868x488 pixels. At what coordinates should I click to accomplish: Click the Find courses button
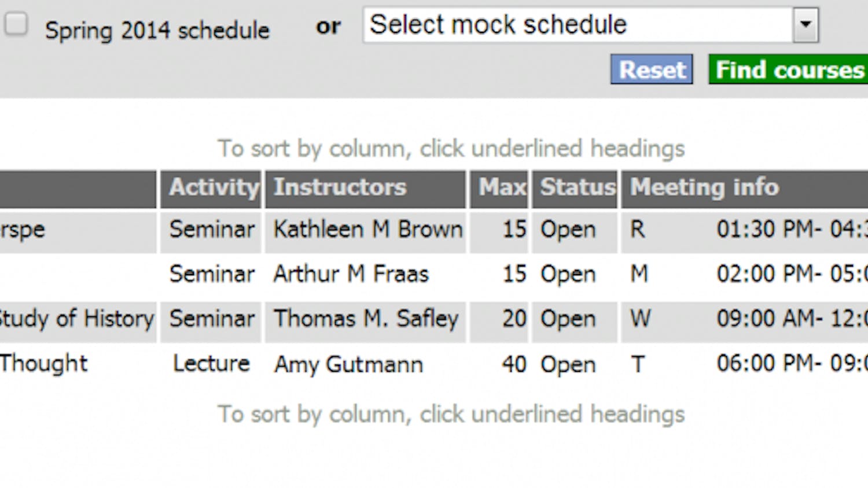pyautogui.click(x=789, y=70)
